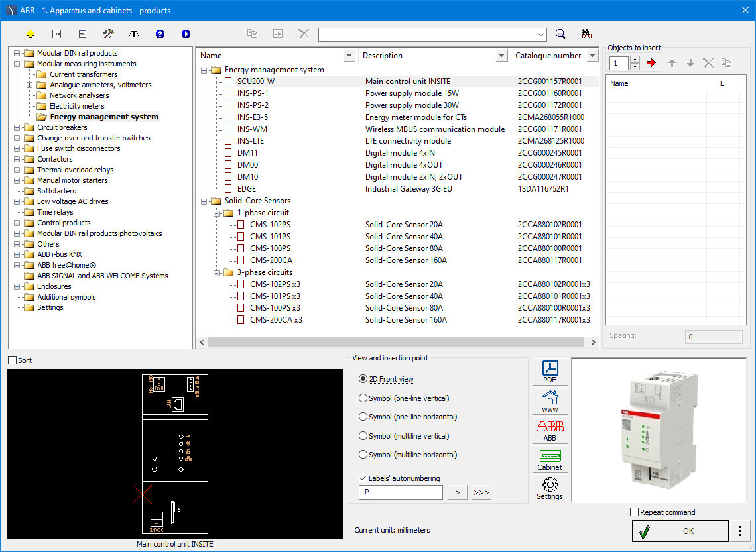
Task: Click the red arrow to add object
Action: tap(651, 63)
